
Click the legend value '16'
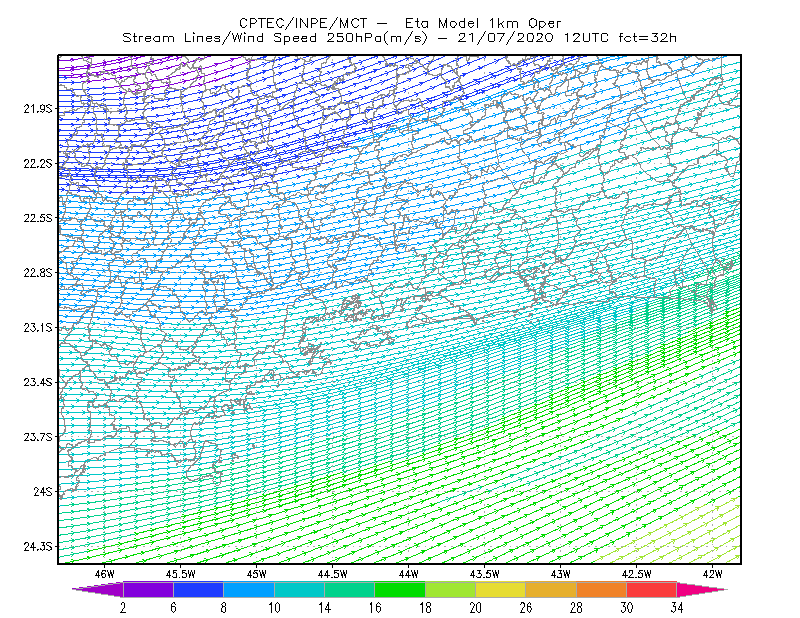375,608
